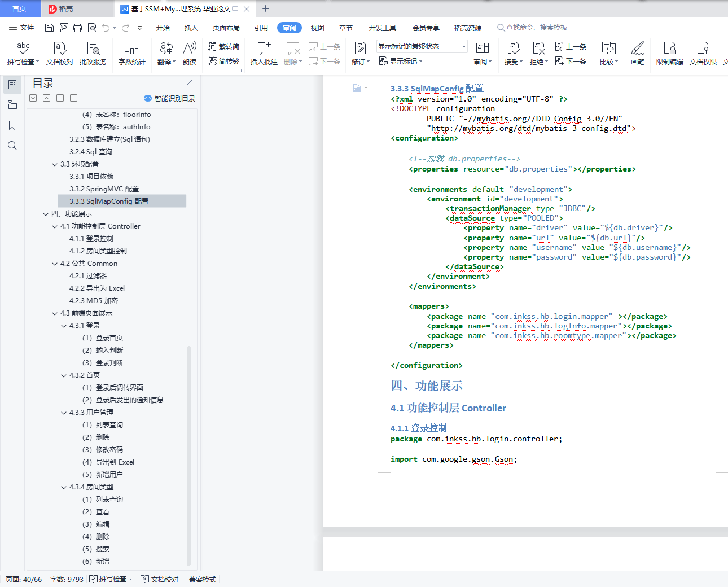Start 朗读 read aloud
Viewport: 728px width, 587px height.
coord(190,53)
